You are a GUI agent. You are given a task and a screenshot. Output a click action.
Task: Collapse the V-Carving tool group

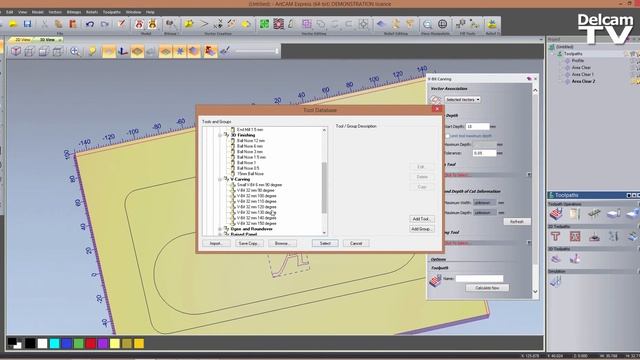(220, 179)
